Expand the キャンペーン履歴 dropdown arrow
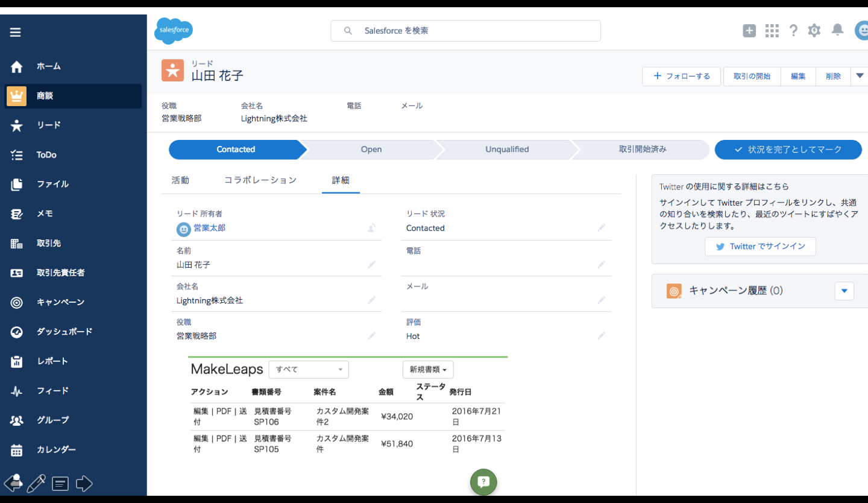Viewport: 868px width, 503px height. 844,291
